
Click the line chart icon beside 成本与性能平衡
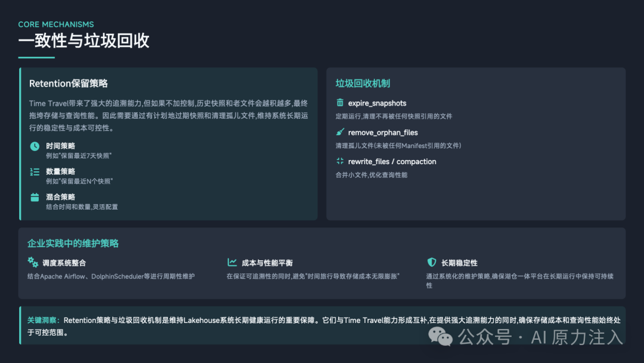pos(232,262)
